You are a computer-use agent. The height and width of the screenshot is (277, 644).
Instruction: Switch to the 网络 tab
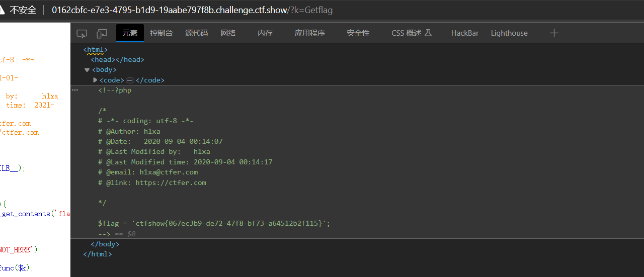click(x=228, y=33)
